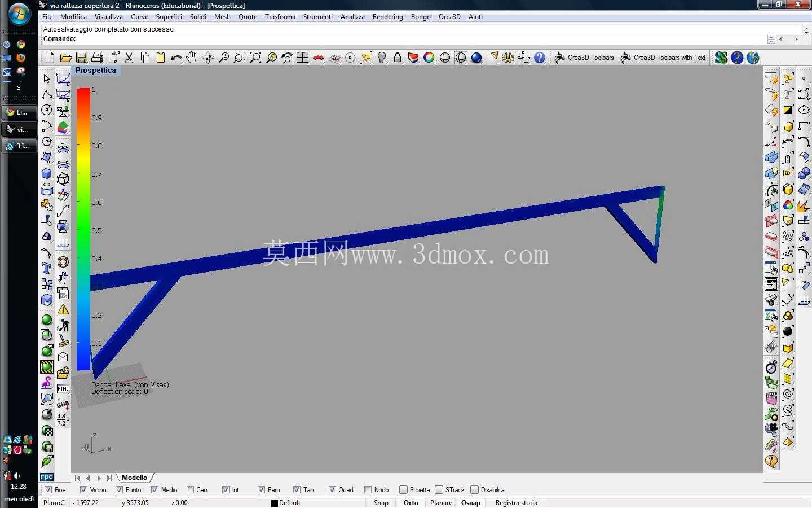This screenshot has width=812, height=508.
Task: Click the puzzle piece boolean tool
Action: 47,205
